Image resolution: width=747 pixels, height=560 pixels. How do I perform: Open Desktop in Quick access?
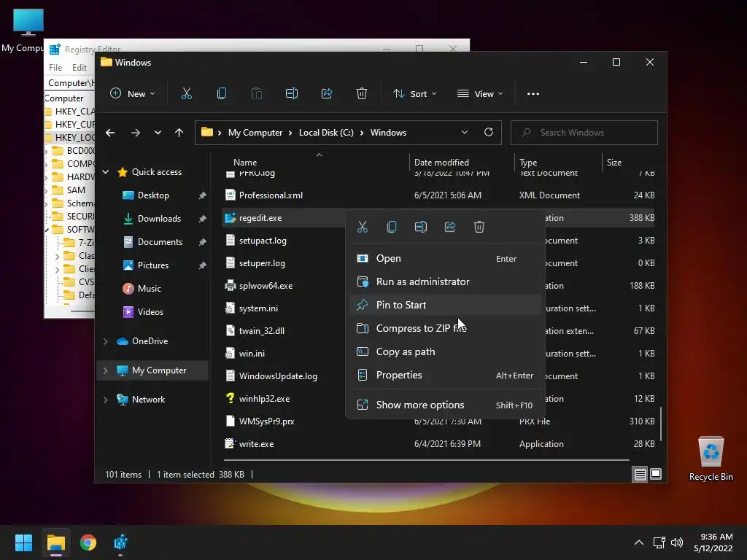point(153,195)
